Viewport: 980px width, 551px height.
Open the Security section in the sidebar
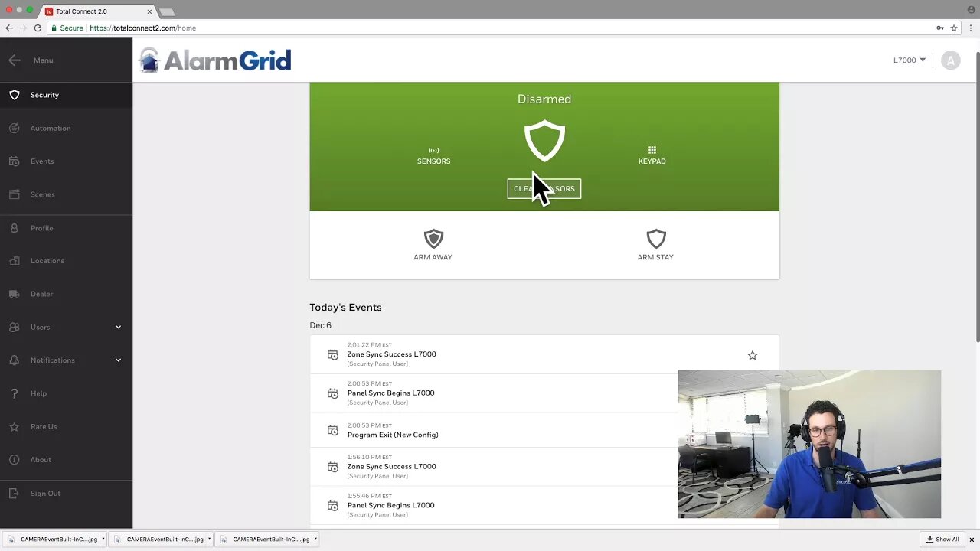click(x=66, y=95)
